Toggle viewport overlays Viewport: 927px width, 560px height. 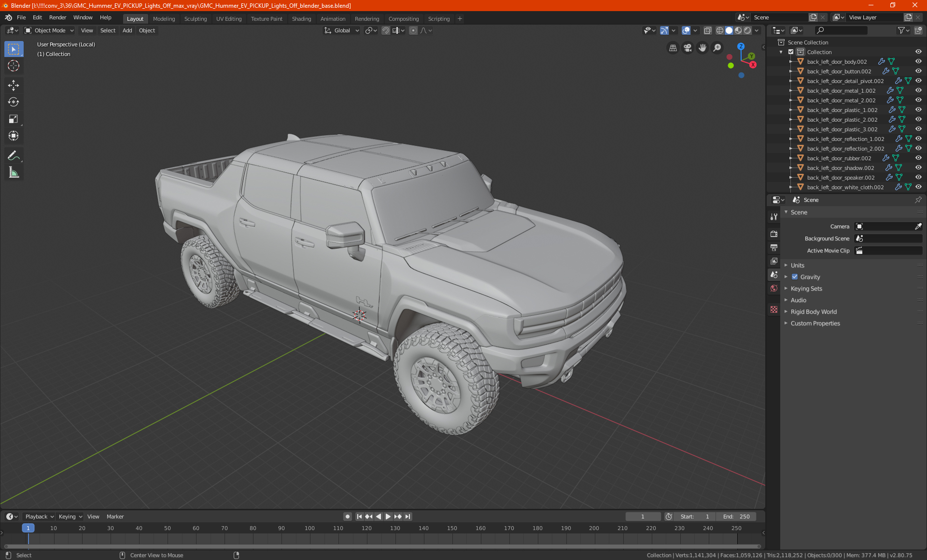click(x=686, y=30)
